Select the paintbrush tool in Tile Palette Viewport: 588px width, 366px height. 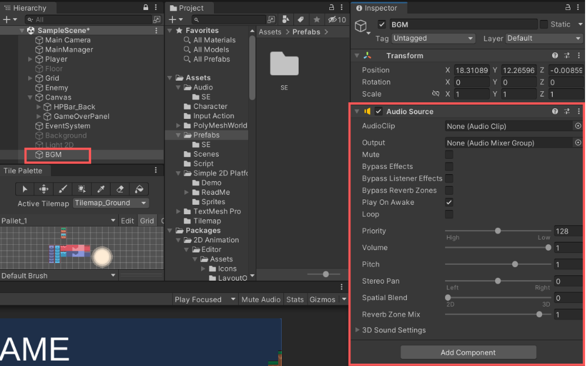click(x=63, y=189)
